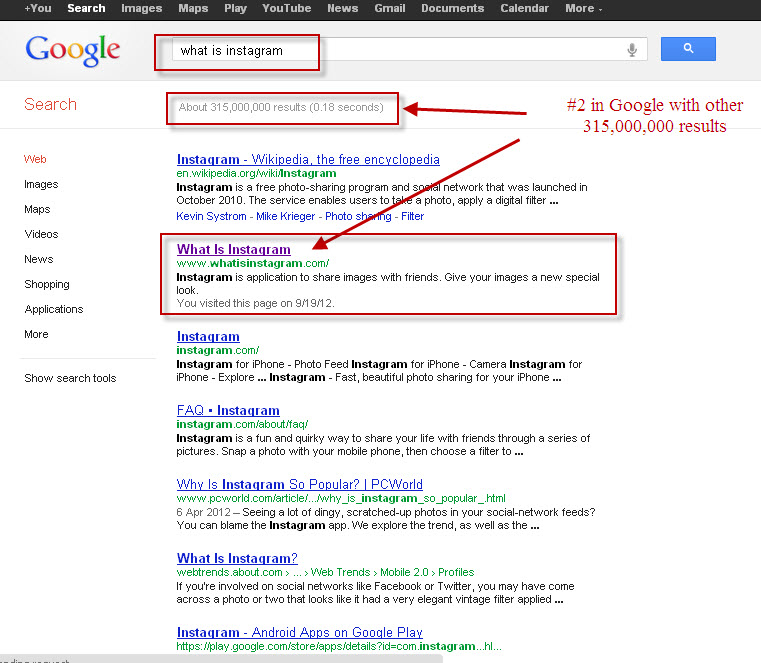Open Images in the top black bar

click(142, 8)
